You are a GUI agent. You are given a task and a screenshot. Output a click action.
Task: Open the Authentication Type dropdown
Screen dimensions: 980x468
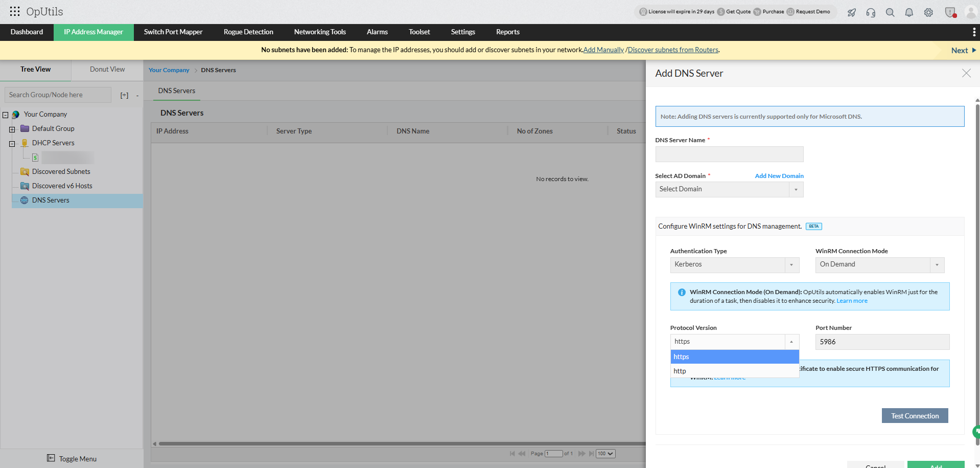(734, 265)
